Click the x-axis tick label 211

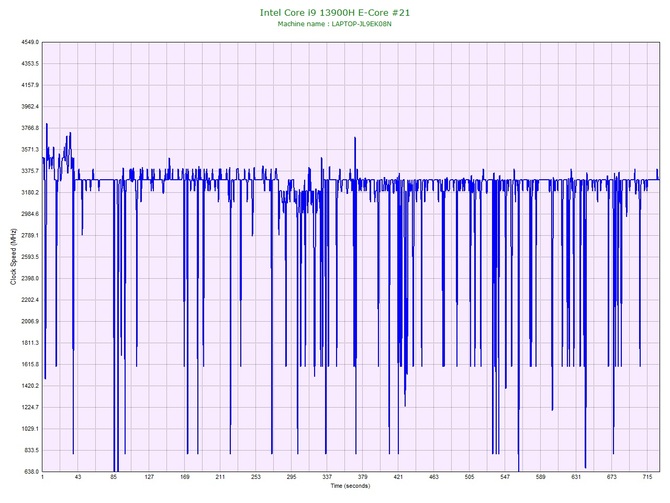pyautogui.click(x=220, y=477)
